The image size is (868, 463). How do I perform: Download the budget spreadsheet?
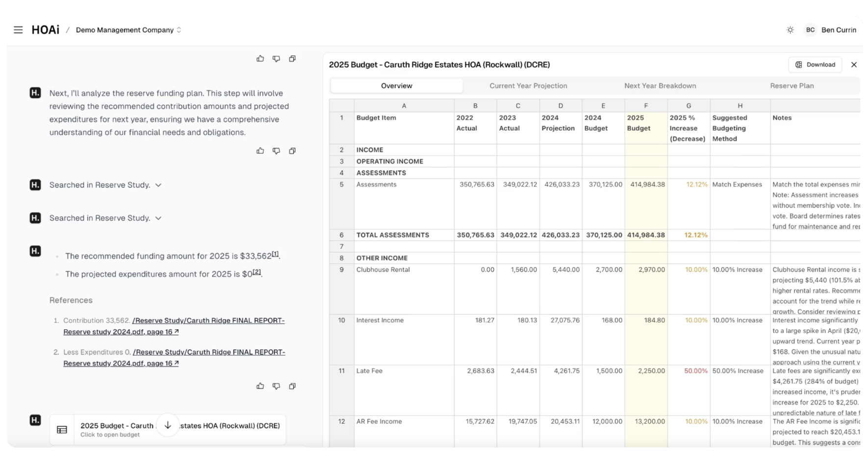815,65
